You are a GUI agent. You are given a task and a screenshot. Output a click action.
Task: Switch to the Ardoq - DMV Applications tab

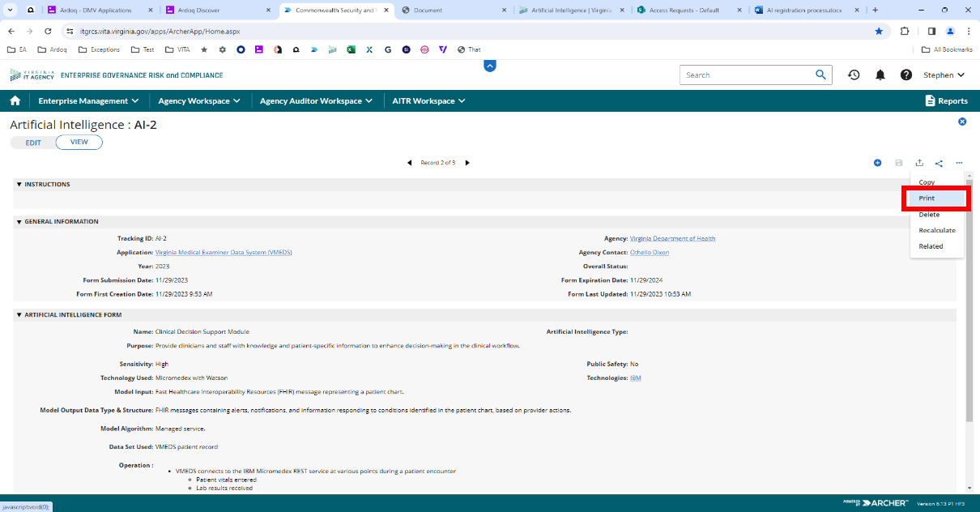96,11
